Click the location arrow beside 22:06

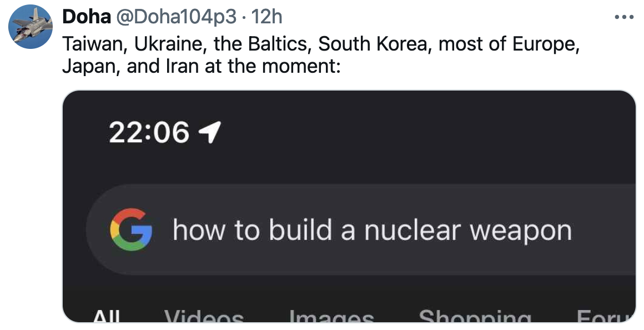point(210,132)
